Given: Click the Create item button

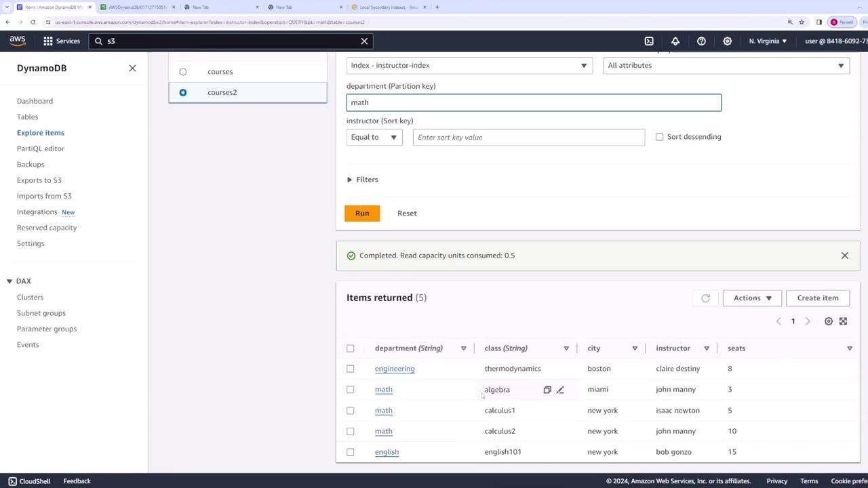Looking at the screenshot, I should pyautogui.click(x=818, y=298).
